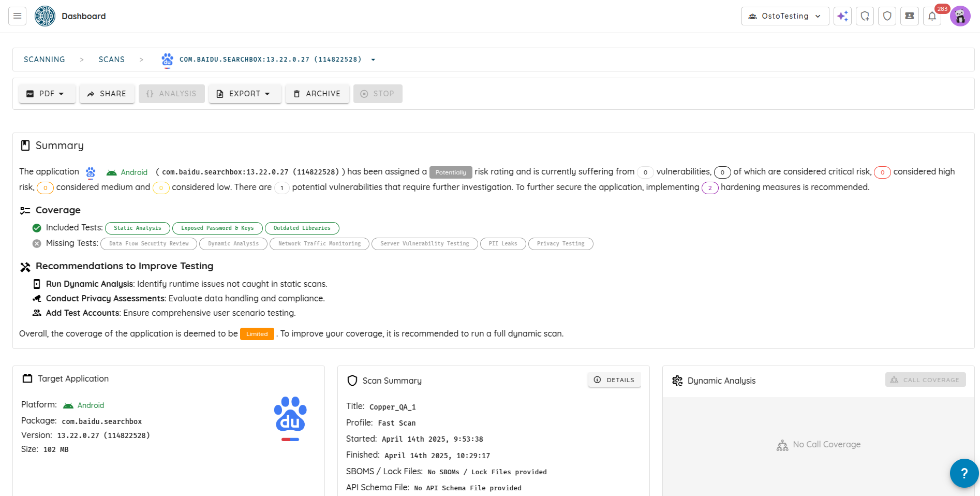
Task: Click the Potentially risk rating badge
Action: [x=451, y=172]
